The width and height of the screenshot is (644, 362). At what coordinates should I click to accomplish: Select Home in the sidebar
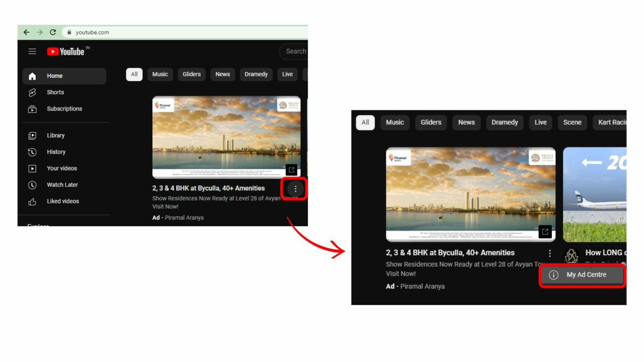point(55,76)
